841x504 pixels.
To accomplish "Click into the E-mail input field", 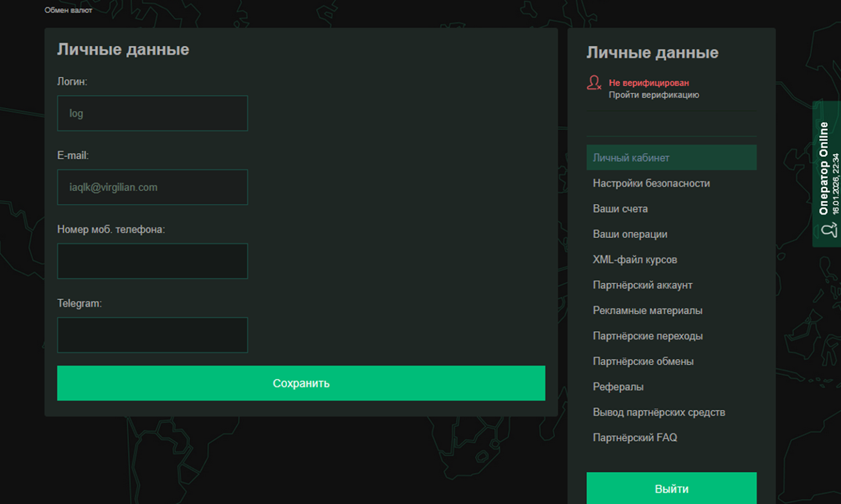I will (x=152, y=187).
